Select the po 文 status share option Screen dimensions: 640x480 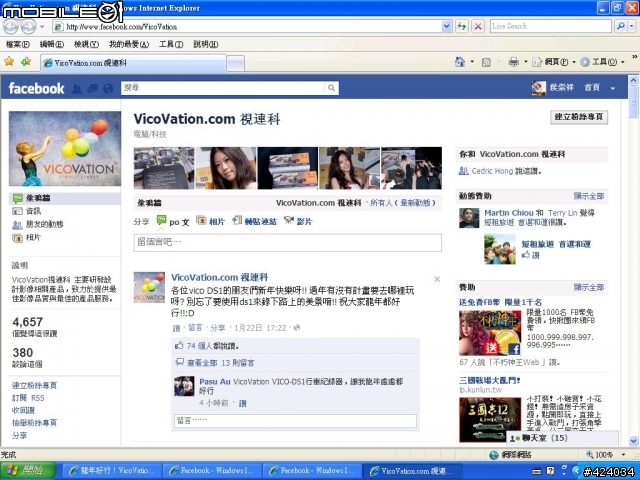[173, 221]
